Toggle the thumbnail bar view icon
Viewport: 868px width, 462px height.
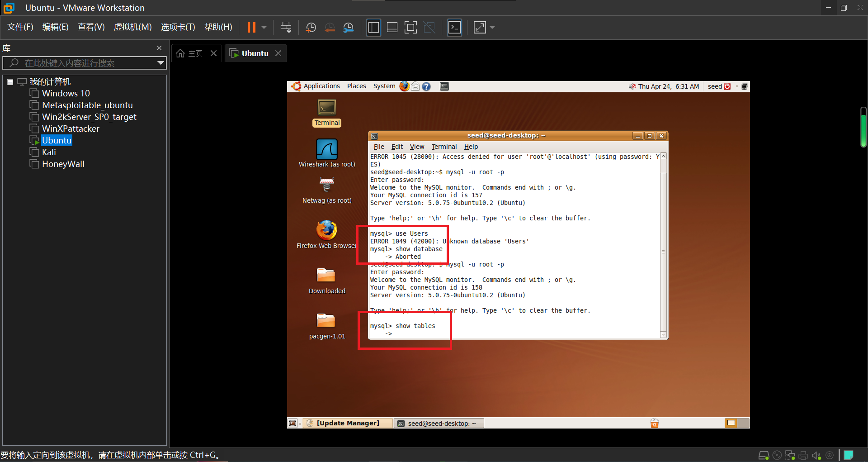392,28
